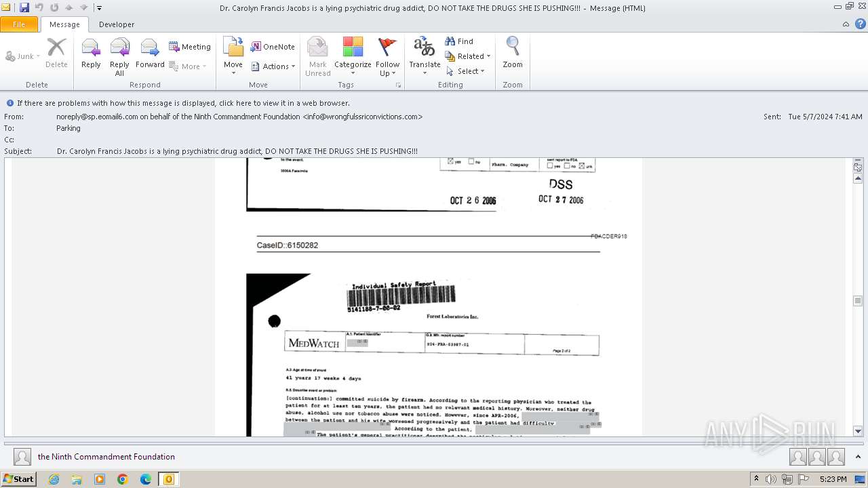The image size is (868, 488).
Task: Open Windows Start menu
Action: point(18,479)
